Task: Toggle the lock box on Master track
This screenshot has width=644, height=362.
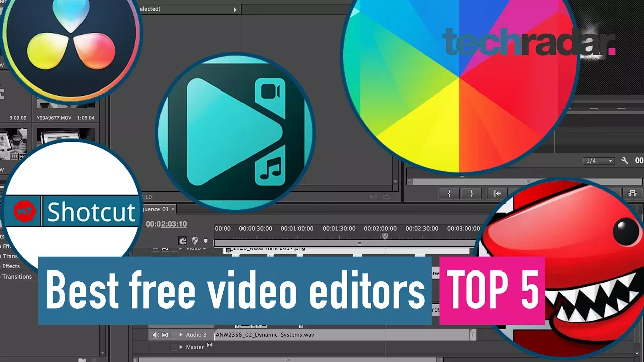Action: 174,347
